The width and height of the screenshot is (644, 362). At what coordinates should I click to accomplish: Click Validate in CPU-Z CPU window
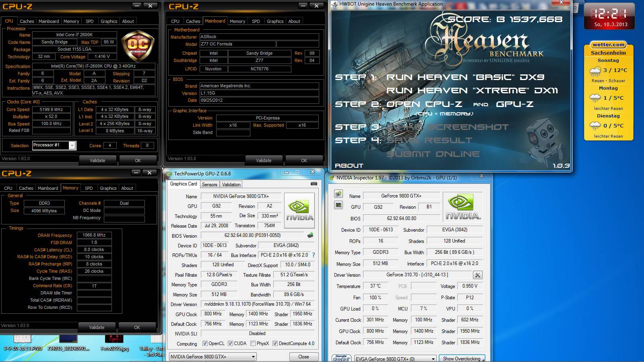tap(97, 160)
